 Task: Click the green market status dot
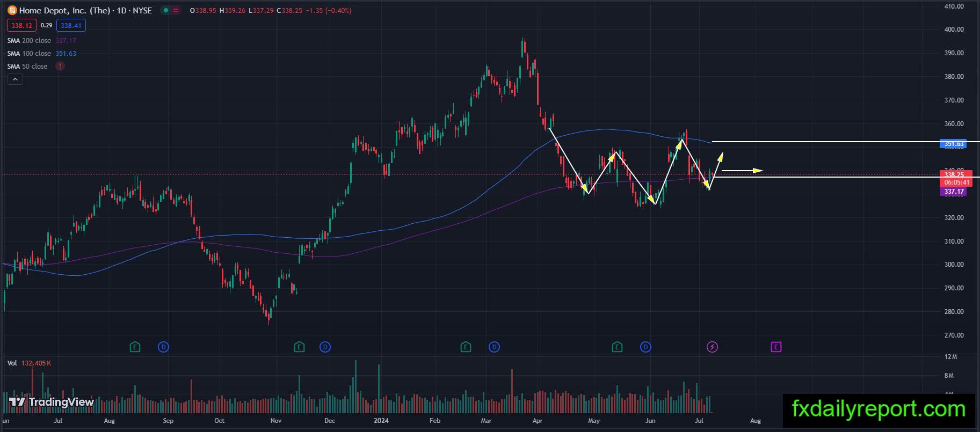click(166, 10)
